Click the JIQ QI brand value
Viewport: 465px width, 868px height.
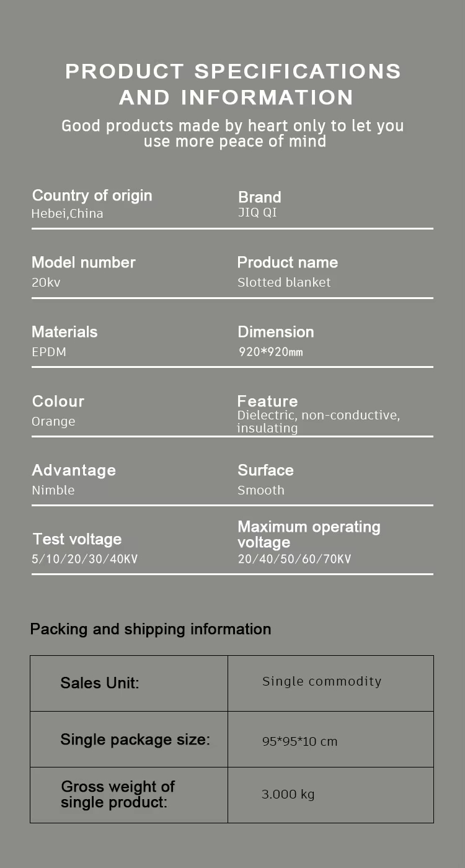(x=257, y=212)
